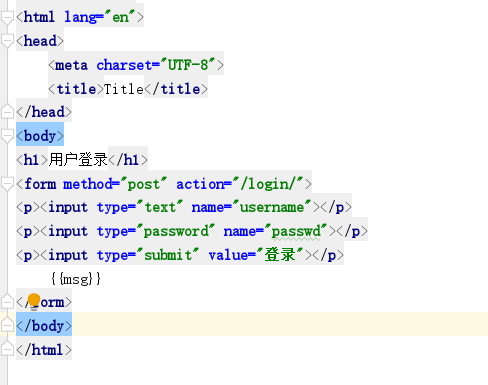Collapse the form method="post" fold marker
Viewport: 488px width, 385px height.
click(x=7, y=184)
